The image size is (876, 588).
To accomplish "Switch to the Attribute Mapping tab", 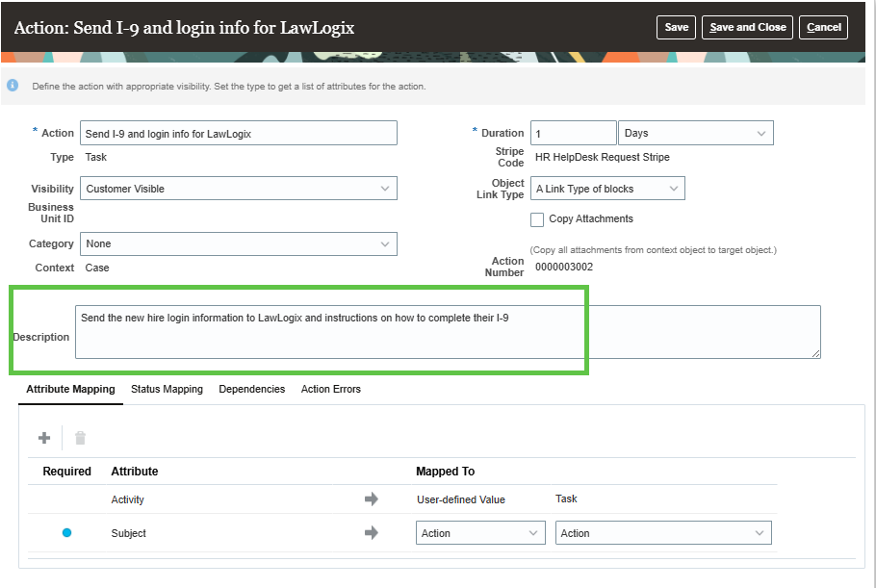I will pos(70,389).
